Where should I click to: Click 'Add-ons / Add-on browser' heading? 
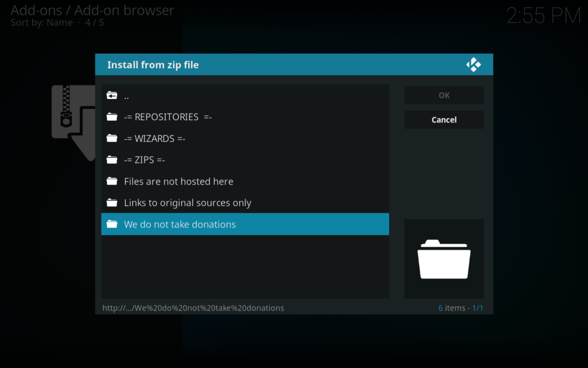[92, 10]
